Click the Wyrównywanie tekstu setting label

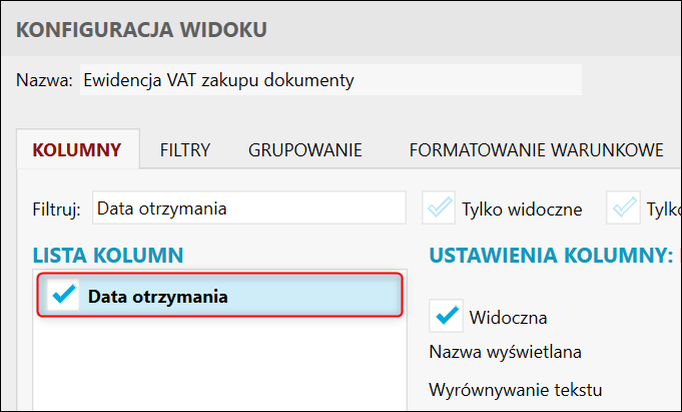pyautogui.click(x=518, y=388)
